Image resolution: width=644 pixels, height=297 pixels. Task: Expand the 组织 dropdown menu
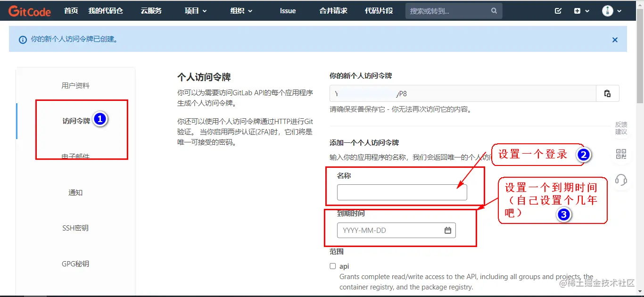point(241,10)
